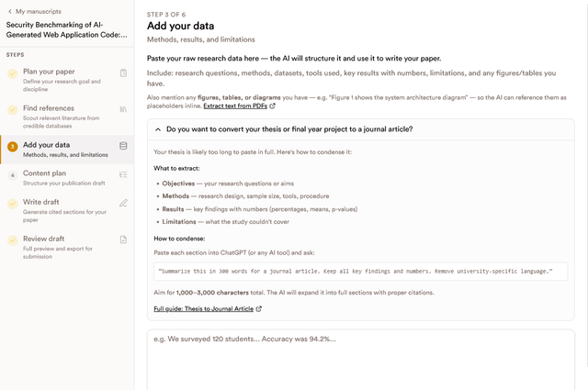Viewport: 588px width, 390px height.
Task: Click the external link icon after Extract text from PDFs
Action: tap(273, 106)
